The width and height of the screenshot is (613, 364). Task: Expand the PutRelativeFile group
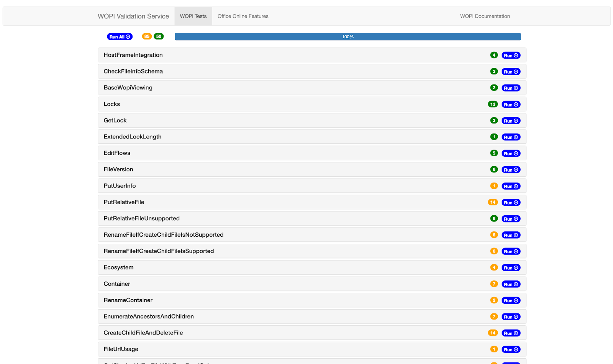[312, 202]
